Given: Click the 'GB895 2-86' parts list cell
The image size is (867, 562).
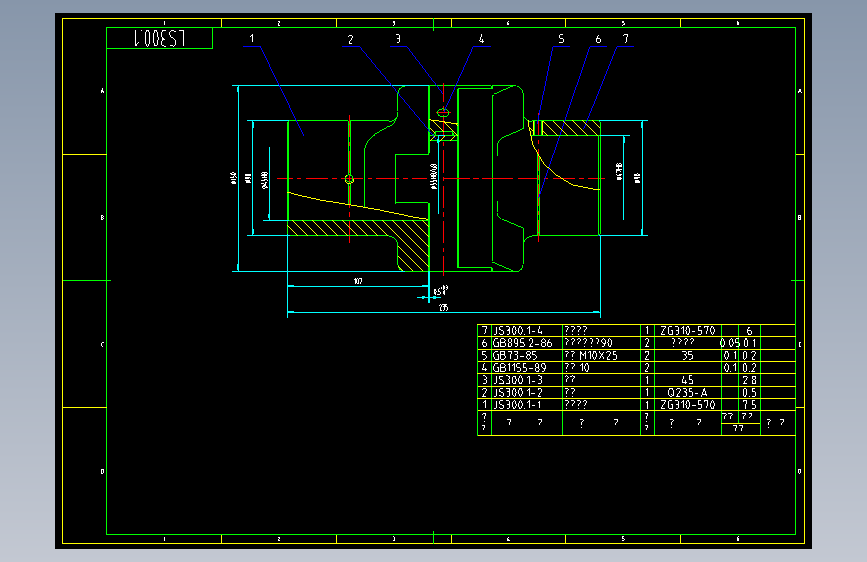Looking at the screenshot, I should 526,343.
